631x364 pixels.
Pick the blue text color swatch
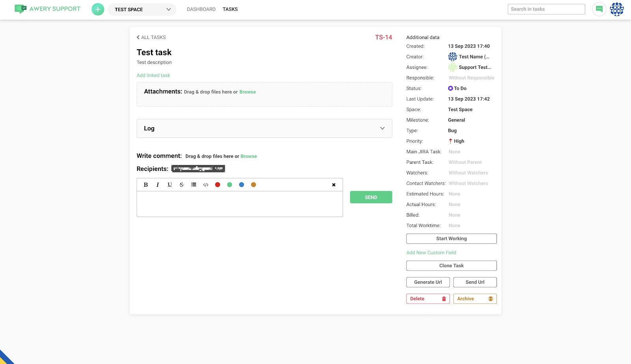click(x=241, y=185)
